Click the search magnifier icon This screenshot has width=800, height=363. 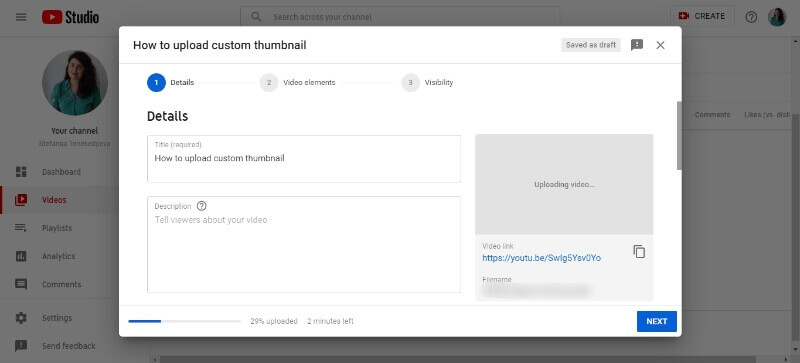(256, 17)
